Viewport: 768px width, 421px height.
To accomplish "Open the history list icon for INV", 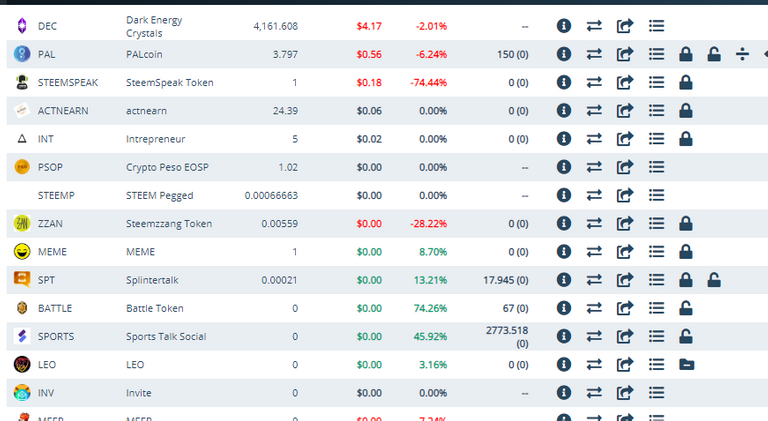I will point(656,393).
